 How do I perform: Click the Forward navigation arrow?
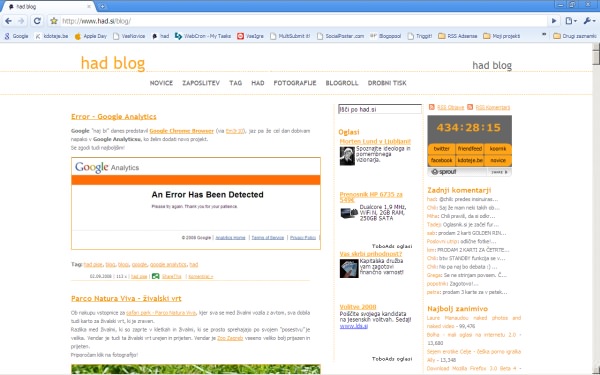pyautogui.click(x=21, y=21)
